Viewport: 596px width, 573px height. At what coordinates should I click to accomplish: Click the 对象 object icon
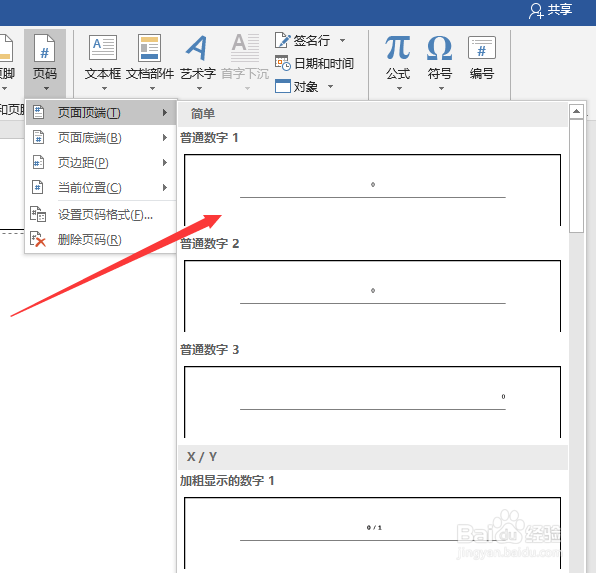coord(282,86)
